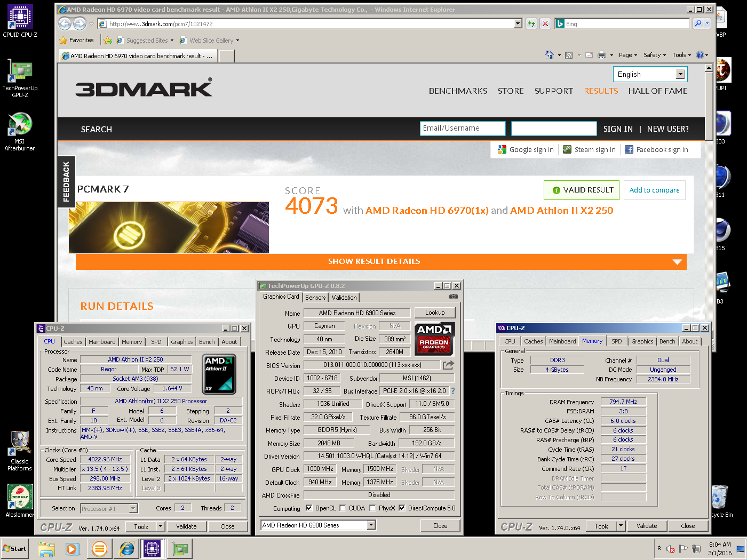Toggle OpenCL checkbox in GPU-Z
747x560 pixels.
coord(308,508)
